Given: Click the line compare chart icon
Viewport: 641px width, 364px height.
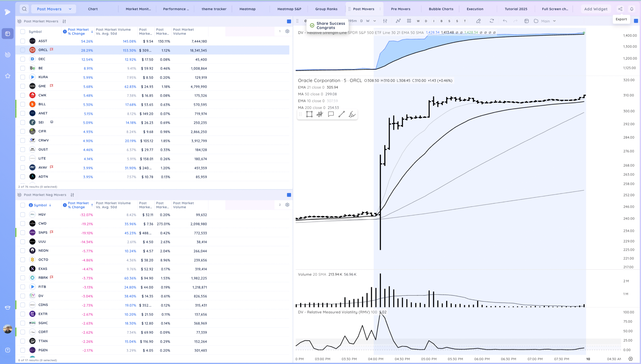Looking at the screenshot, I should (x=398, y=21).
